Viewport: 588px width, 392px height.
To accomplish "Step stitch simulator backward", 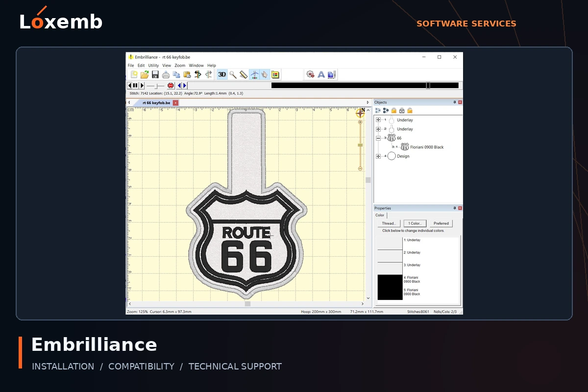I will pos(130,85).
